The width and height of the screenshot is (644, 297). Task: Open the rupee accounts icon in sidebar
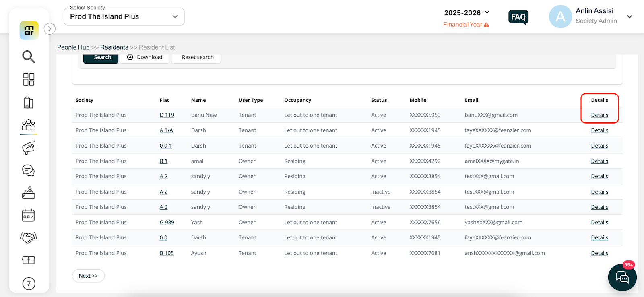29,284
